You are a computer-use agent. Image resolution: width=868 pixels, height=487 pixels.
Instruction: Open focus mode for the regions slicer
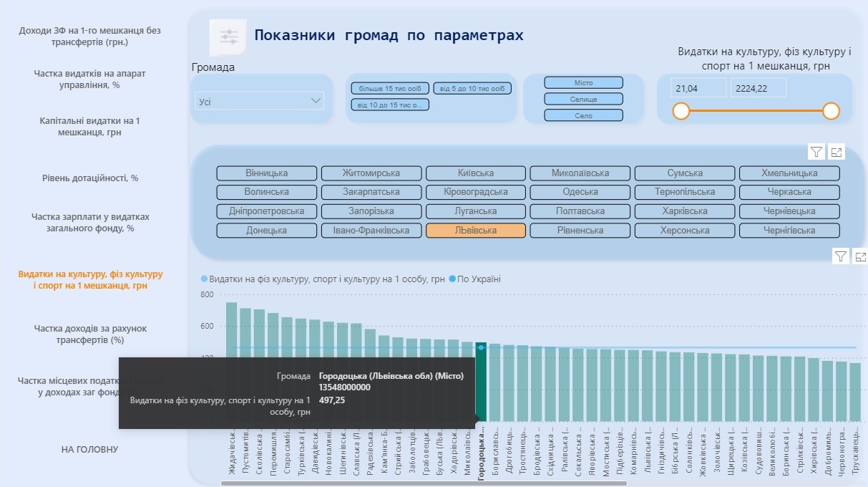point(837,151)
